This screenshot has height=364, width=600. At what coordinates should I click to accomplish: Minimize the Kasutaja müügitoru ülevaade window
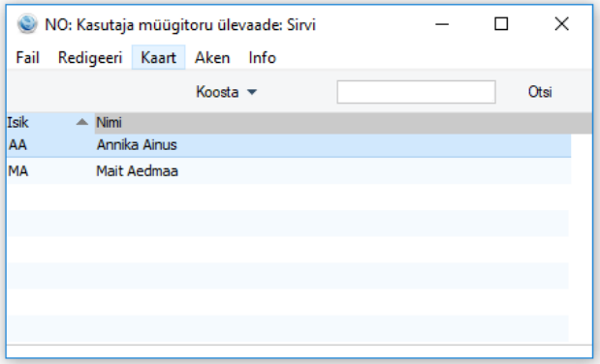click(x=442, y=24)
